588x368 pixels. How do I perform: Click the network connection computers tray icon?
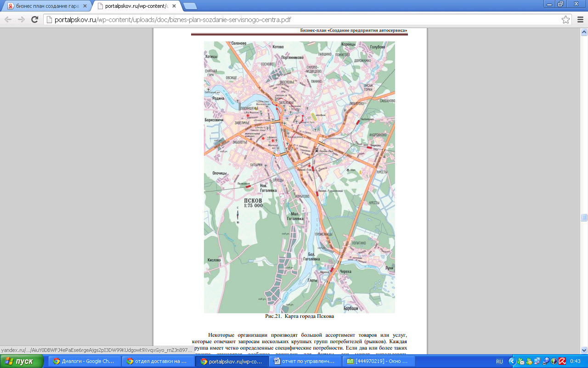(537, 362)
